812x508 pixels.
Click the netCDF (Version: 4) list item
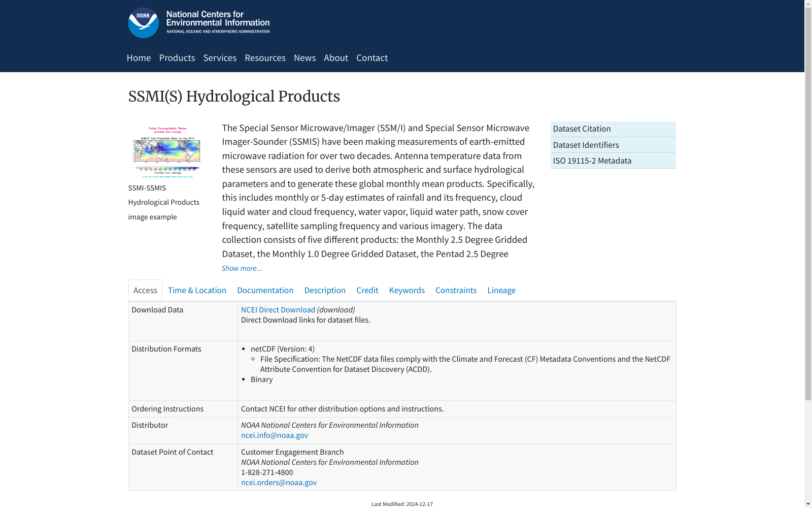point(283,349)
